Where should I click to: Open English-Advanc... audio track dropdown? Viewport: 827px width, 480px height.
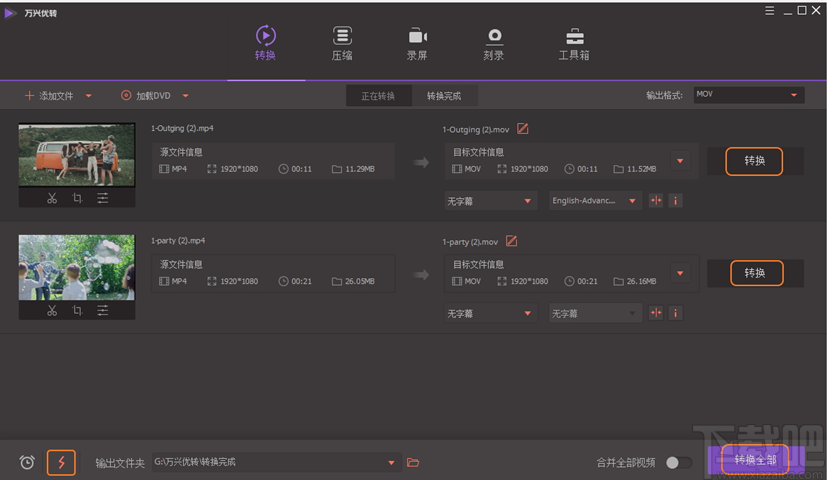[x=595, y=201]
